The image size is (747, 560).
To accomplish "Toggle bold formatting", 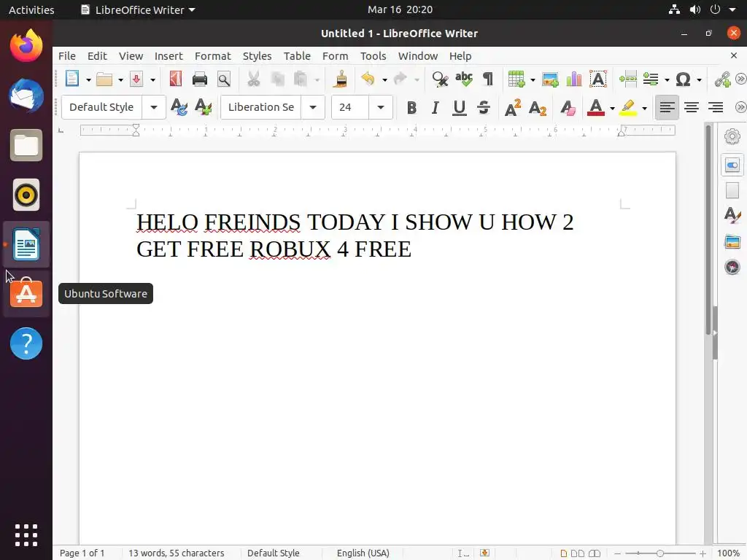I will pyautogui.click(x=411, y=108).
